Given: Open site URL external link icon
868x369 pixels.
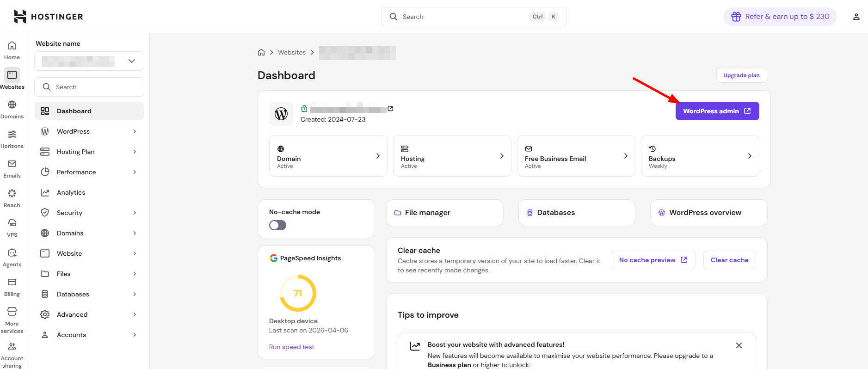Looking at the screenshot, I should pos(390,109).
